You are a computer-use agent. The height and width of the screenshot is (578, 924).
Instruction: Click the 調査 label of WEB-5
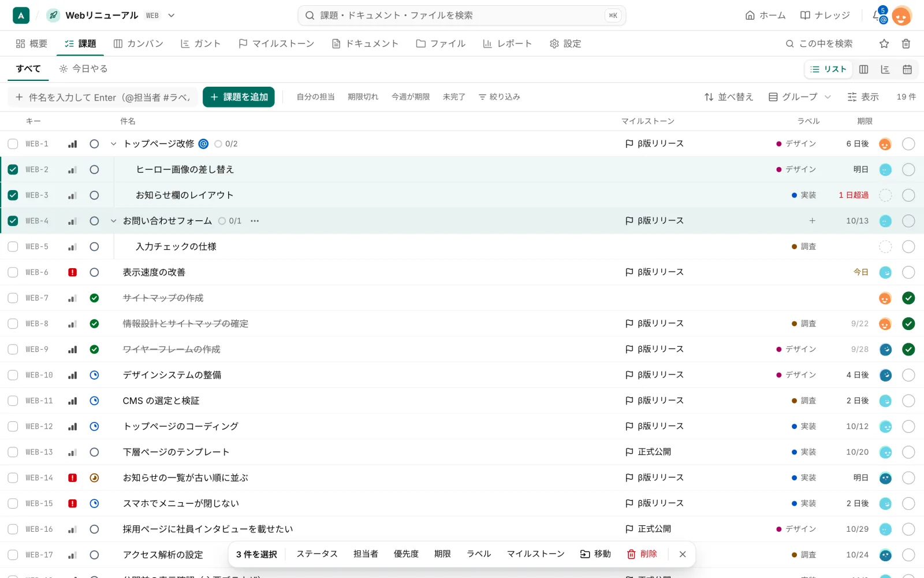tap(804, 247)
